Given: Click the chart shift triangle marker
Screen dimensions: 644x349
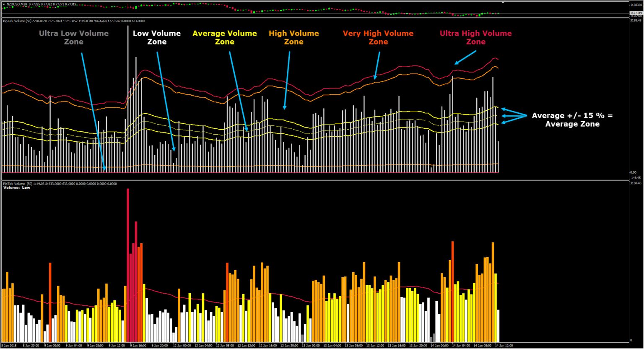Looking at the screenshot, I should pyautogui.click(x=503, y=3).
